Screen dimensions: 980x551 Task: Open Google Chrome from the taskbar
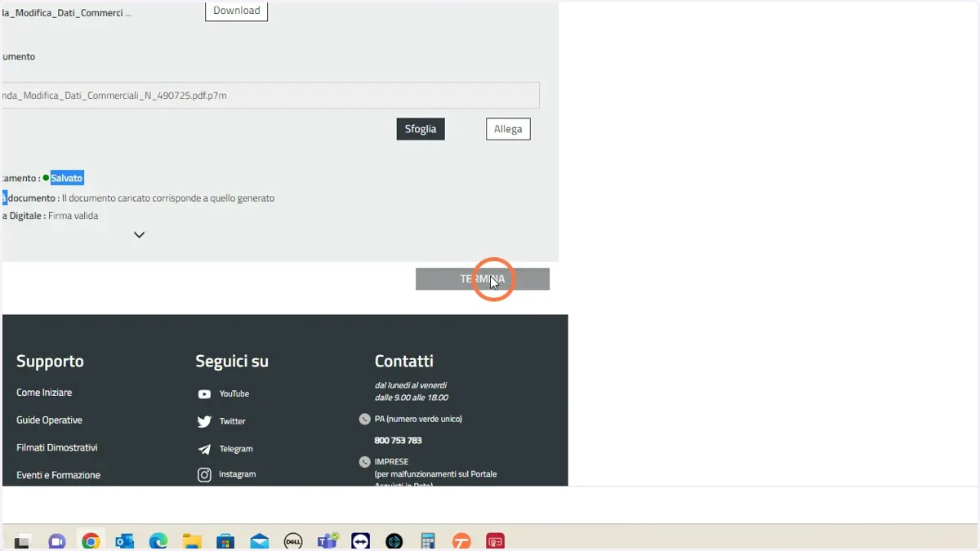91,541
